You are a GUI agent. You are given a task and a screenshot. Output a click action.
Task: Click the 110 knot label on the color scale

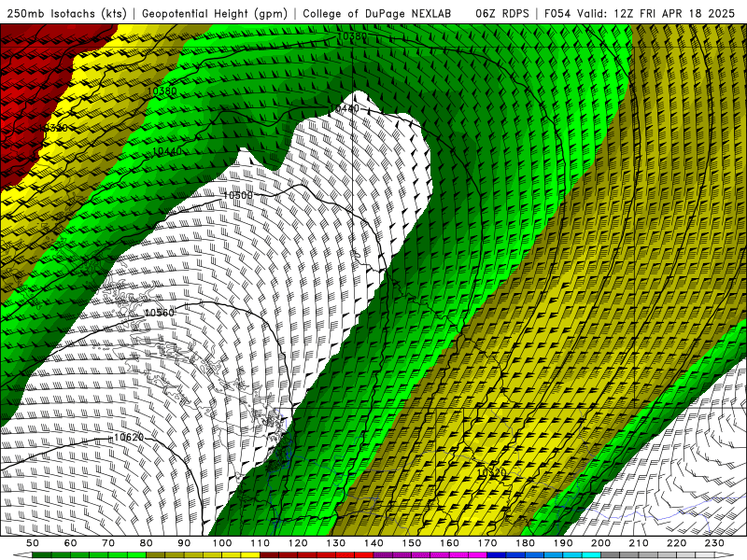coord(261,543)
